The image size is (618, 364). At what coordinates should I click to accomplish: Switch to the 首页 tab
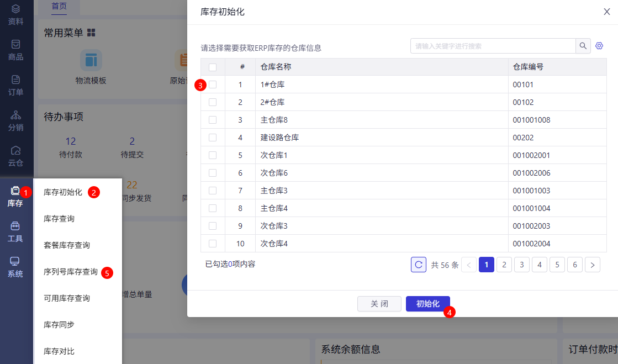[x=59, y=6]
